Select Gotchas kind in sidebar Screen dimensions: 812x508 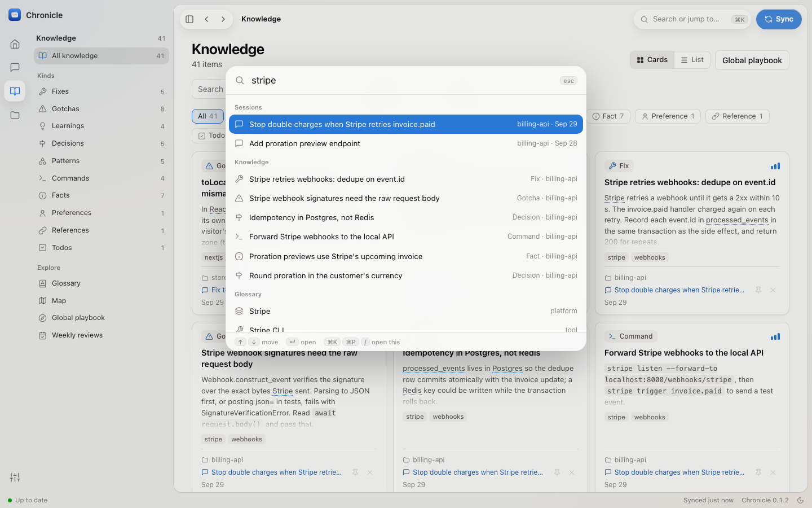101,109
